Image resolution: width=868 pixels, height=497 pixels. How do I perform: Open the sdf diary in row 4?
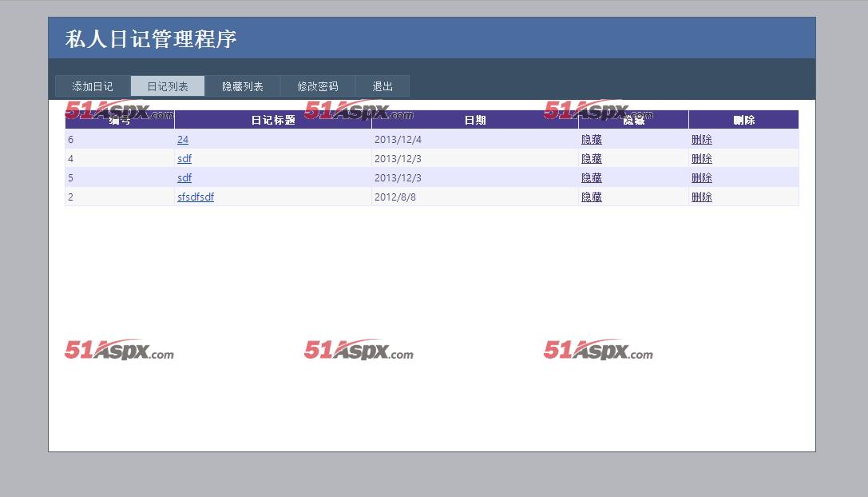pyautogui.click(x=184, y=159)
